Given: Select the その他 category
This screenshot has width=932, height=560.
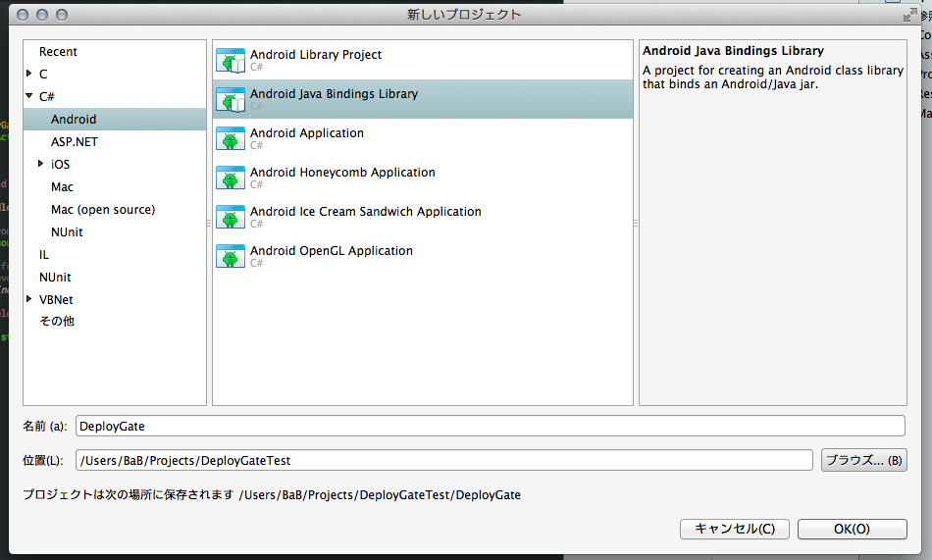Looking at the screenshot, I should pyautogui.click(x=57, y=322).
